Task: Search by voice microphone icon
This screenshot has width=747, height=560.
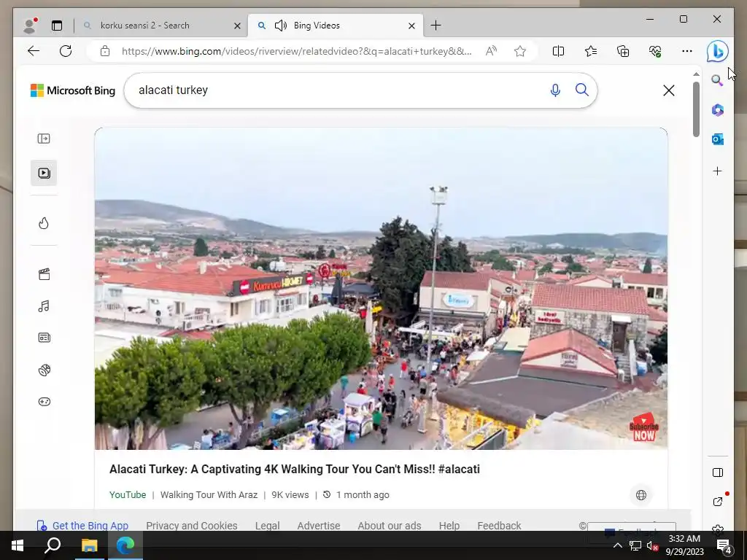Action: 555,90
